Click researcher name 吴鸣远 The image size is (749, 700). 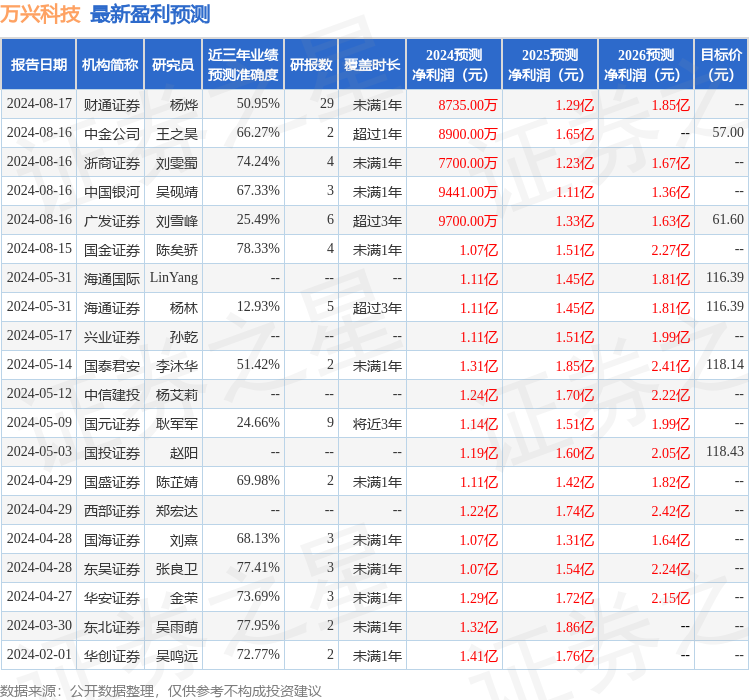[177, 656]
